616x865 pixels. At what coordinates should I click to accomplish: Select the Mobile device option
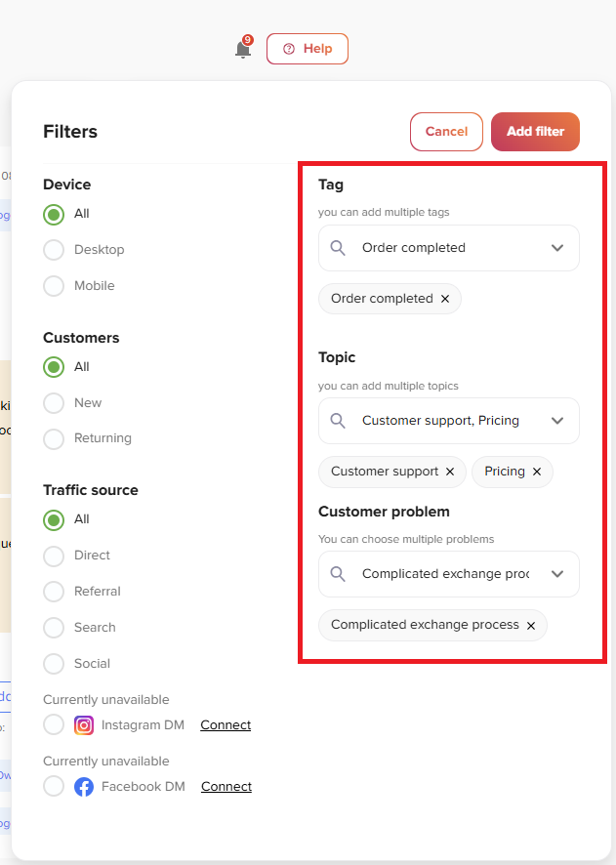tap(54, 286)
